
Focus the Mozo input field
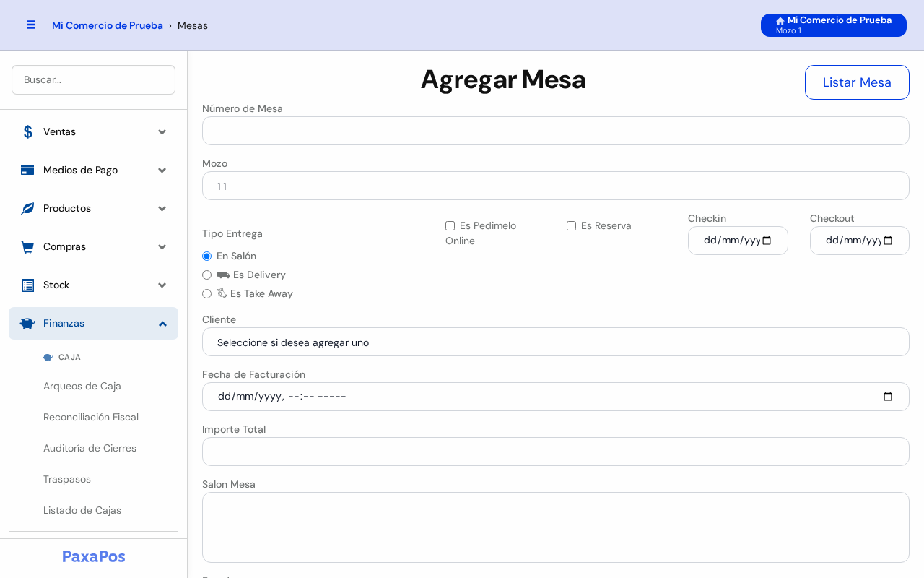coord(556,186)
